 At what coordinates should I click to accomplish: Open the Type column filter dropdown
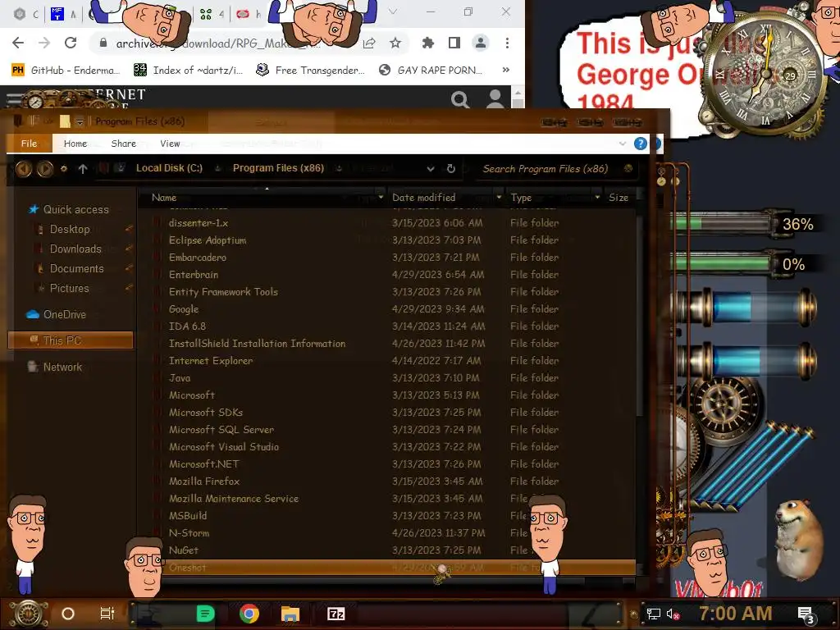597,198
